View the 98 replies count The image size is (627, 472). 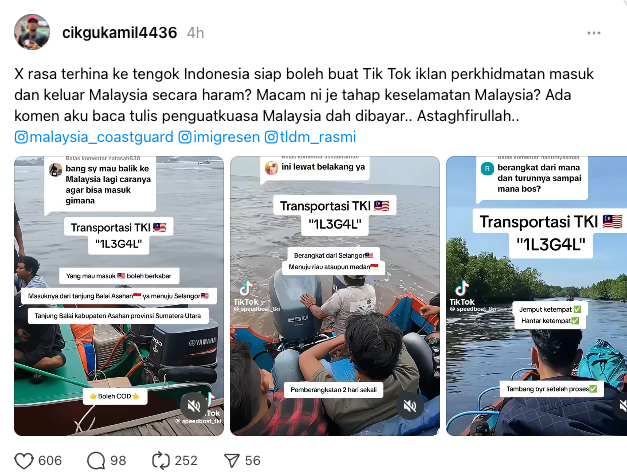click(118, 461)
